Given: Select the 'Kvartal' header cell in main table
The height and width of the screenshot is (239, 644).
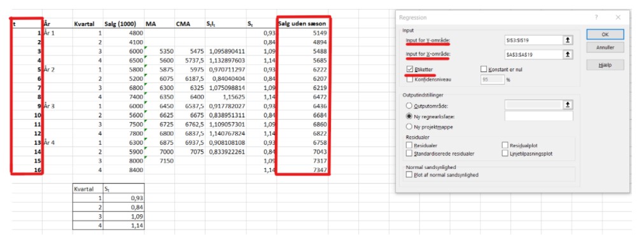Looking at the screenshot, I should 88,24.
